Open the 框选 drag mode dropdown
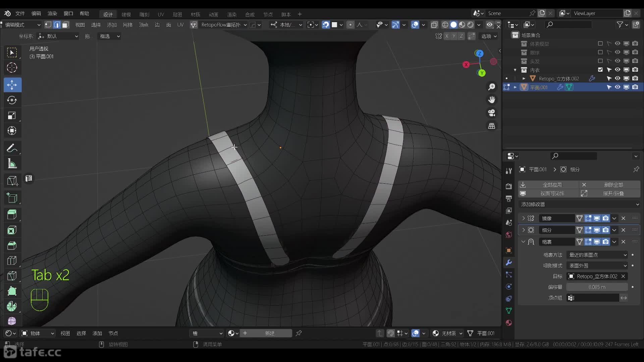This screenshot has width=644, height=362. pyautogui.click(x=109, y=36)
